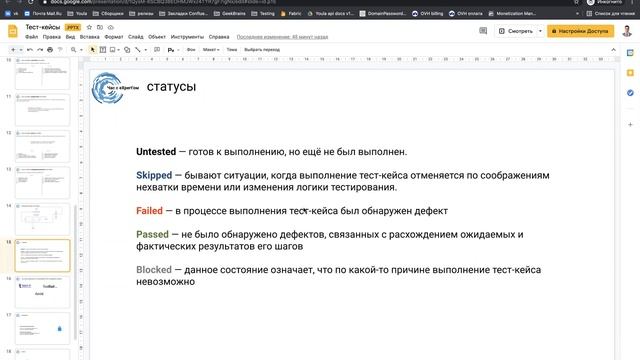The height and width of the screenshot is (360, 640).
Task: Click the PPTX format badge
Action: [x=73, y=27]
